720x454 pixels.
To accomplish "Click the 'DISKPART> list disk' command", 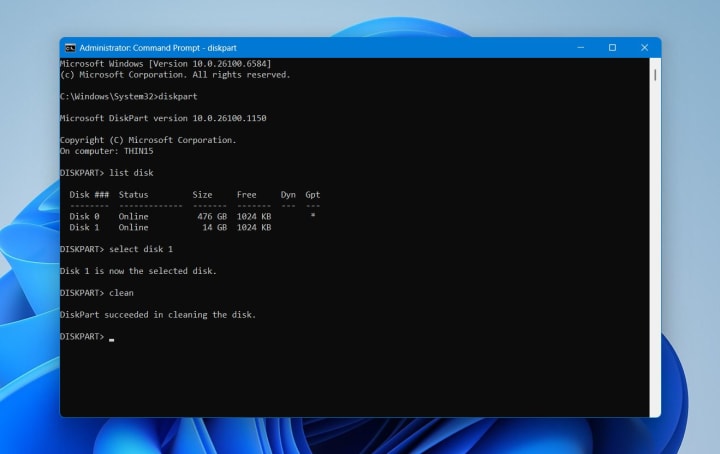I will 107,173.
